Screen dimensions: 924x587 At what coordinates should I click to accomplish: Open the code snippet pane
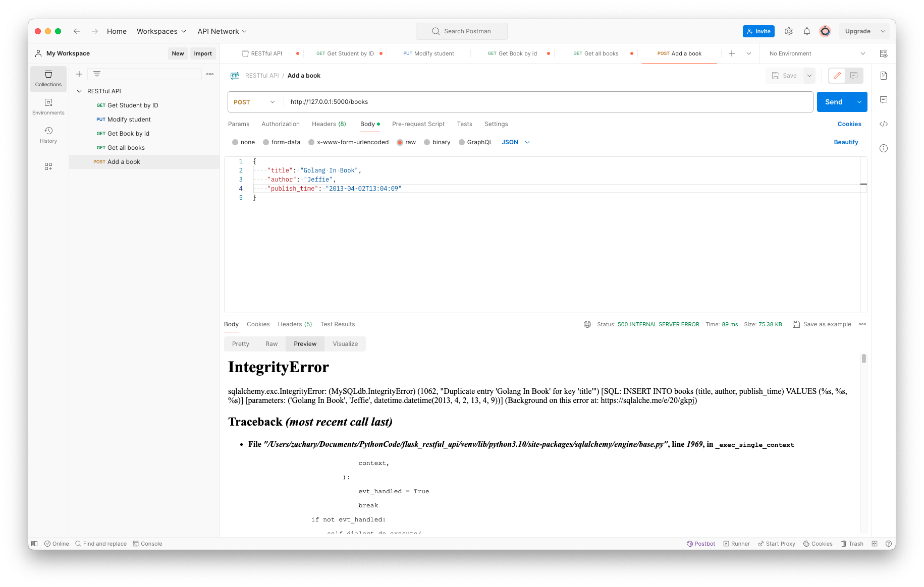point(884,124)
